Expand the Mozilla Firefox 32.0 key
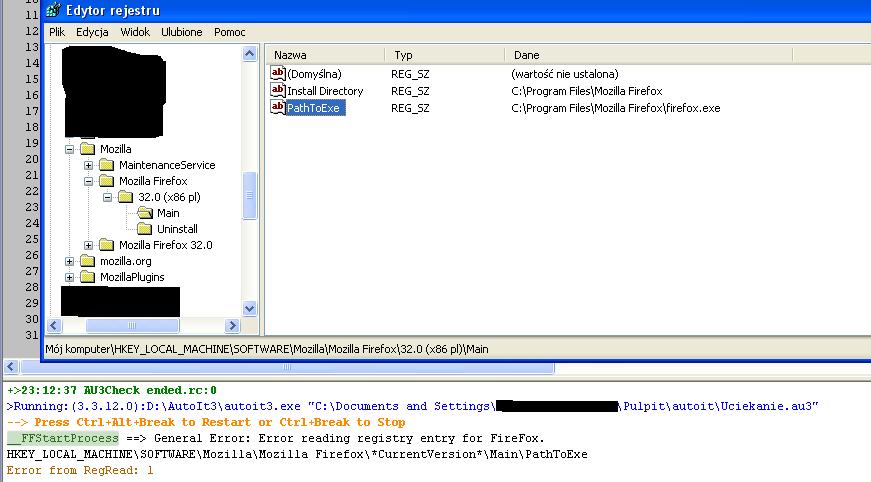Viewport: 871px width, 482px height. coord(88,245)
